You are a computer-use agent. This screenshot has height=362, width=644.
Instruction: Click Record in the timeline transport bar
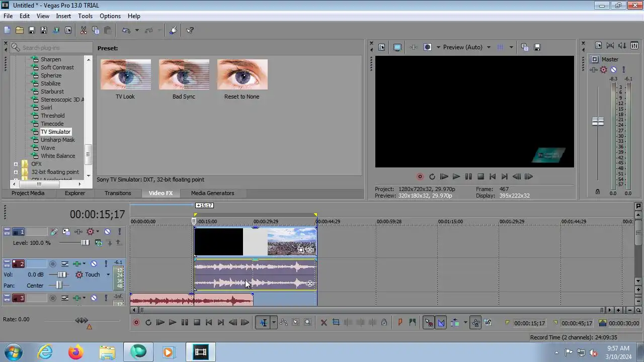[136, 323]
